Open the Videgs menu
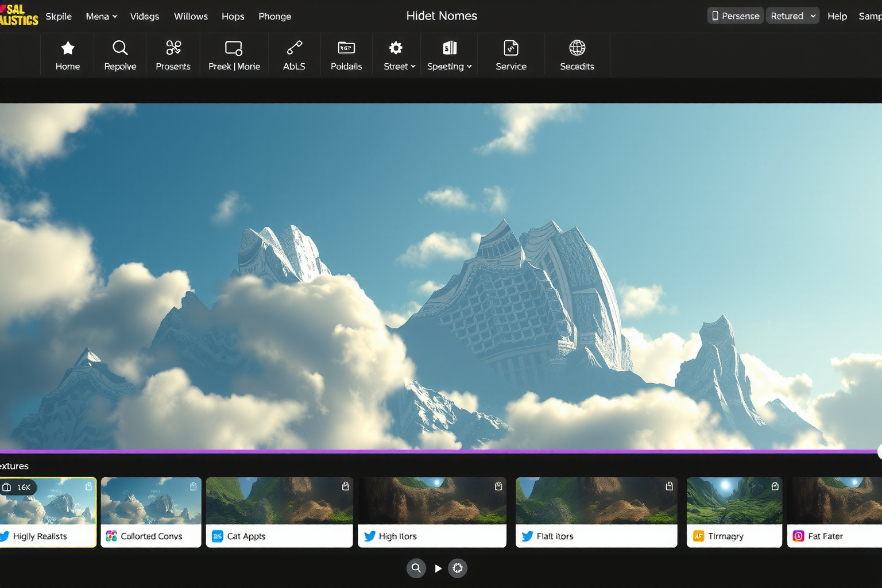Viewport: 882px width, 588px height. pos(145,17)
